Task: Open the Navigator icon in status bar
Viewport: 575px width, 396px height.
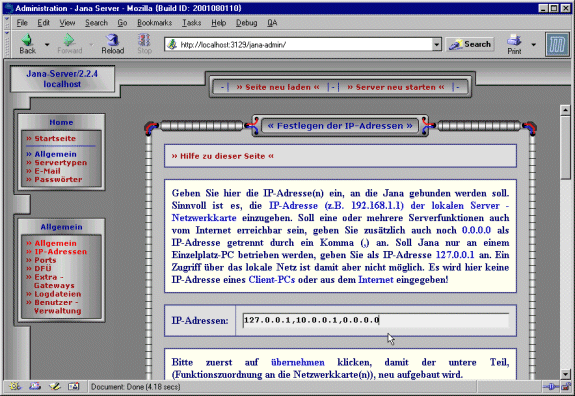Action: click(14, 386)
